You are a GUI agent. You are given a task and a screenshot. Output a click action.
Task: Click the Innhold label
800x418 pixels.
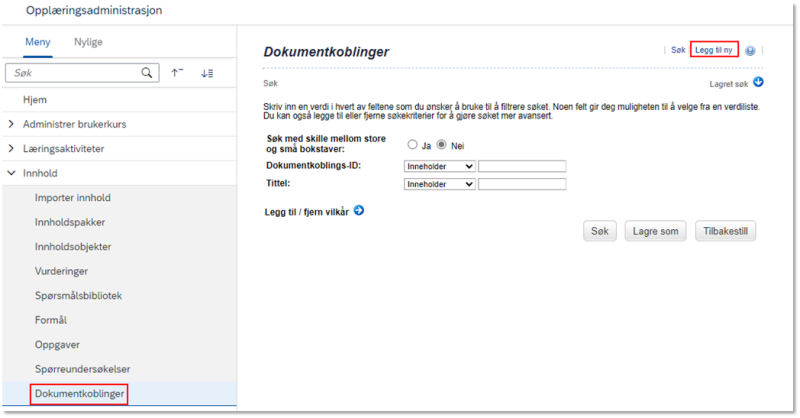pos(40,173)
